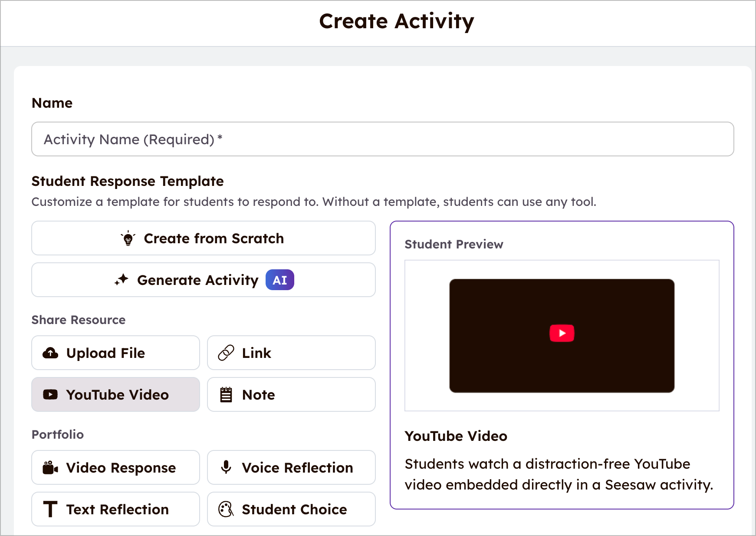Select the Upload File resource button

(x=115, y=353)
